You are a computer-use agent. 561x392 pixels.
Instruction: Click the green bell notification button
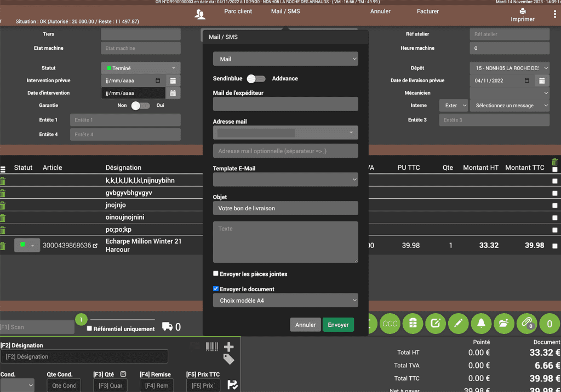481,324
